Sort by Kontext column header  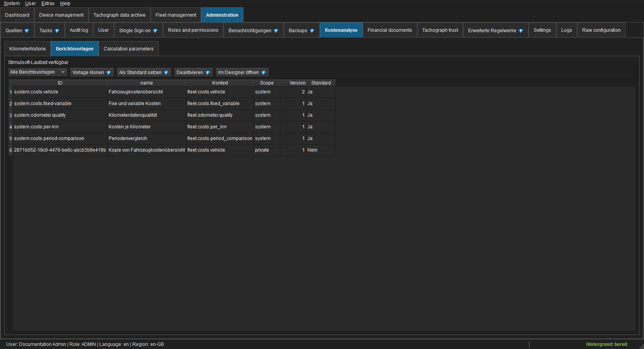pos(220,83)
